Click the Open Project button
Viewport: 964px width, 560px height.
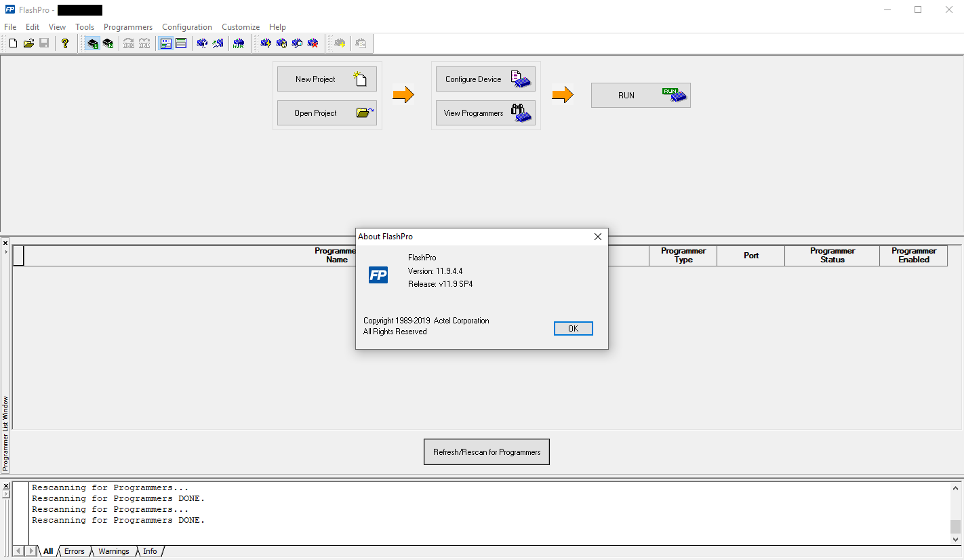(x=327, y=113)
